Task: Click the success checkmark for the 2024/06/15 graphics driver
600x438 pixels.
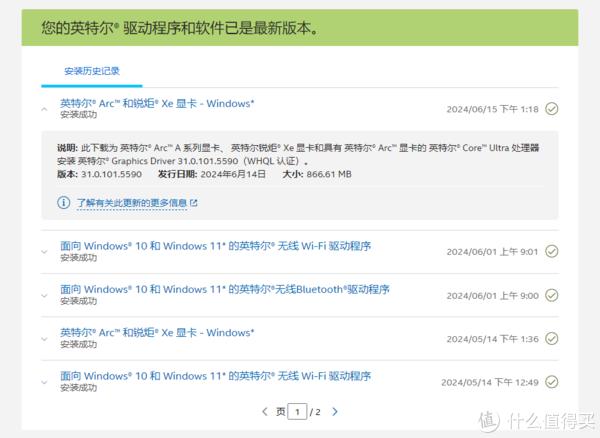Action: pos(551,109)
